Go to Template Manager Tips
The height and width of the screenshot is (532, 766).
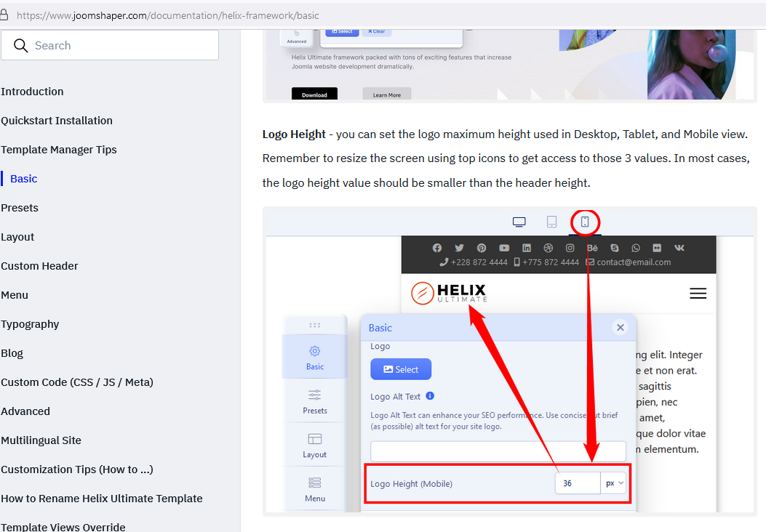[x=59, y=150]
